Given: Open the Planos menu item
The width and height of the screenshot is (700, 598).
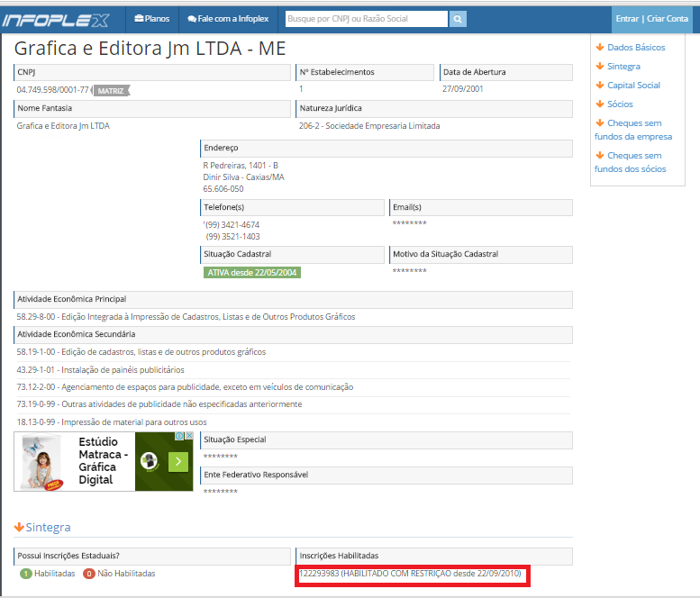Looking at the screenshot, I should click(151, 19).
